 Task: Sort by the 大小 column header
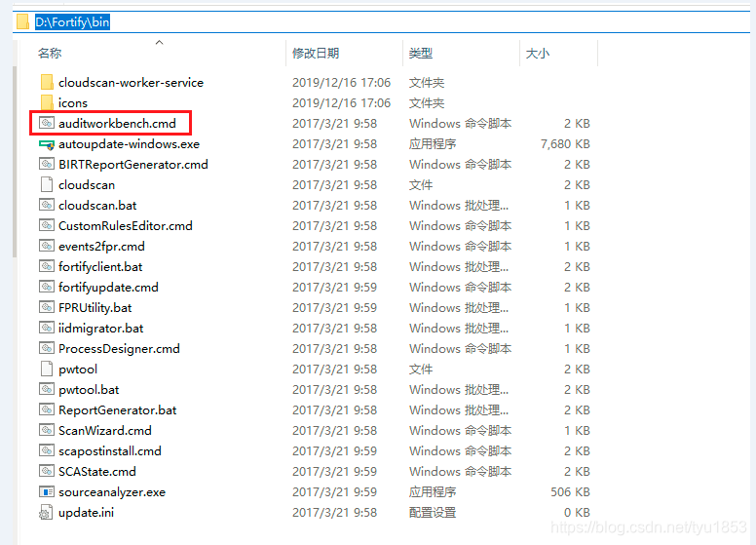538,53
